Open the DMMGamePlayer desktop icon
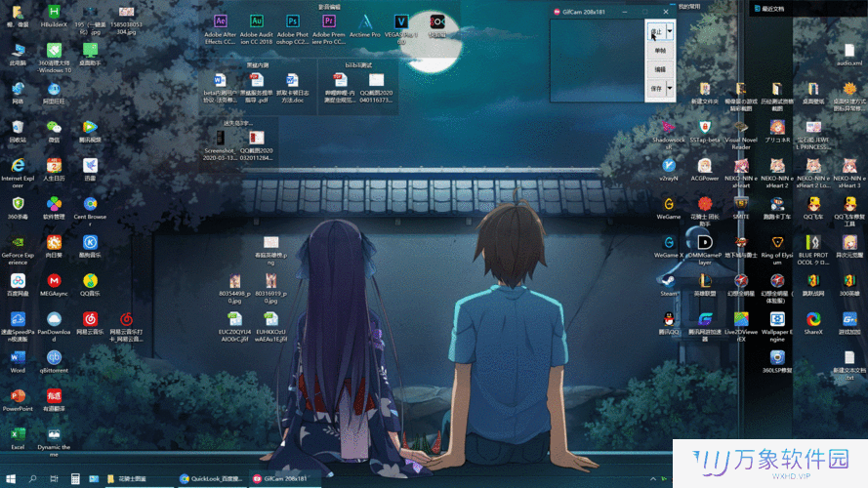The width and height of the screenshot is (868, 488). (705, 250)
